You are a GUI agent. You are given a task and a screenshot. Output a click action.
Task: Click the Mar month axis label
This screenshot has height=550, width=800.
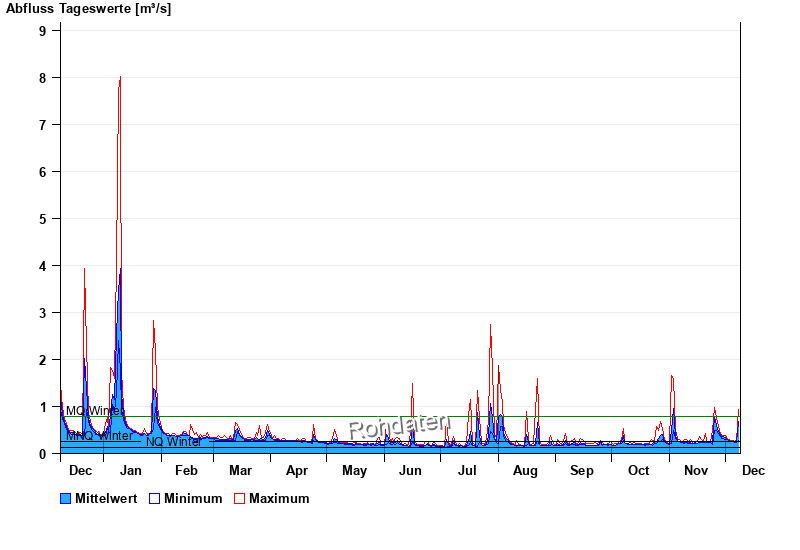(240, 470)
